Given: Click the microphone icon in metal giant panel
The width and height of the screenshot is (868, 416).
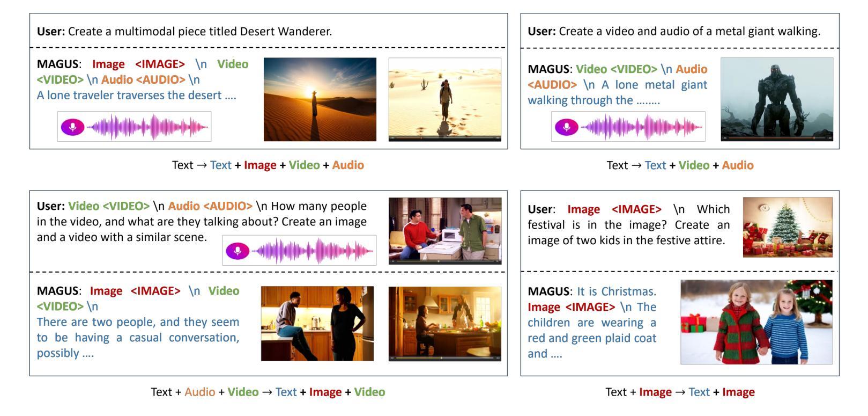Looking at the screenshot, I should coord(566,127).
